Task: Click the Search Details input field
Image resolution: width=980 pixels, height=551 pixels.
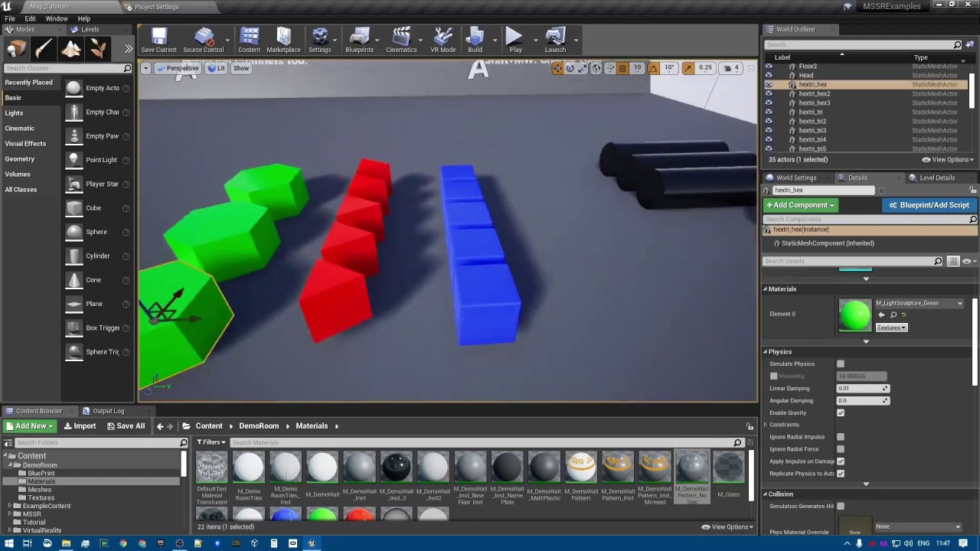Action: pyautogui.click(x=852, y=261)
